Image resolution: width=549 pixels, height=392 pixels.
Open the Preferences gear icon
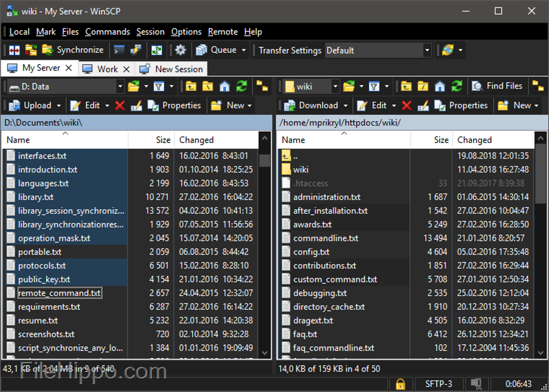180,50
